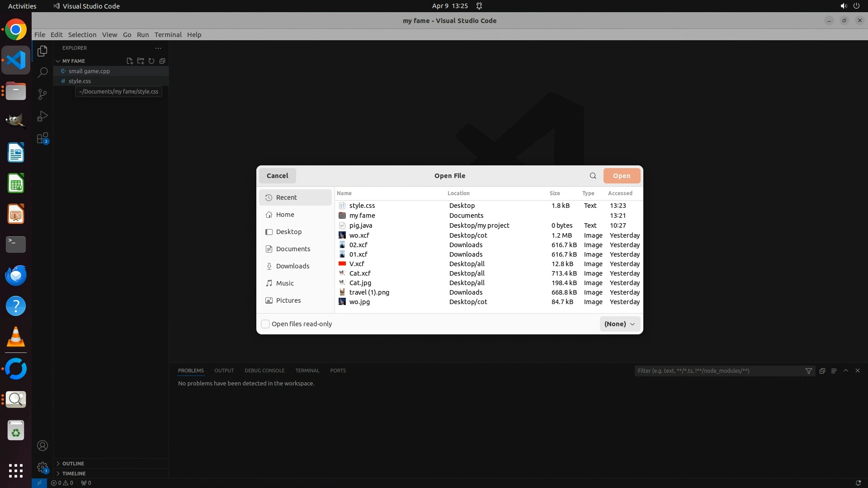868x488 pixels.
Task: Open the Terminal menu
Action: coord(168,35)
